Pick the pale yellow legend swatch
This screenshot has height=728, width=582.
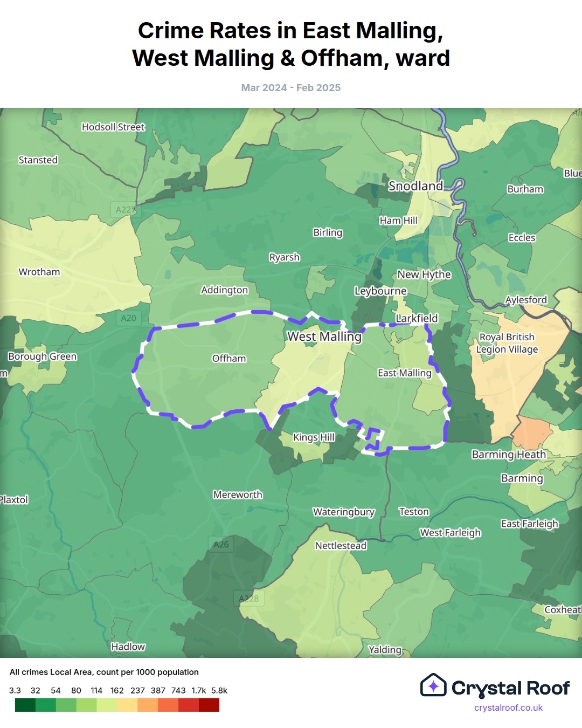coord(107,705)
